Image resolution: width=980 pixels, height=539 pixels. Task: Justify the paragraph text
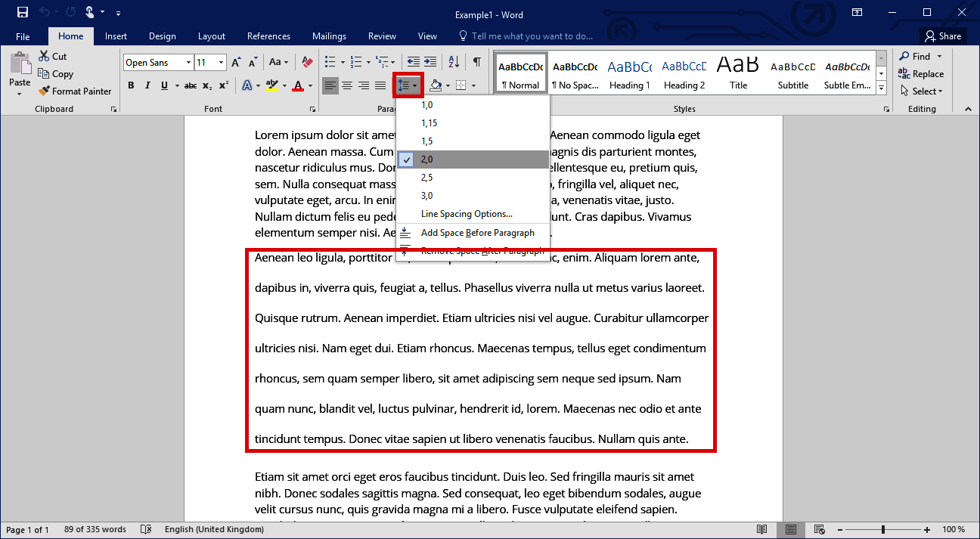[x=380, y=85]
